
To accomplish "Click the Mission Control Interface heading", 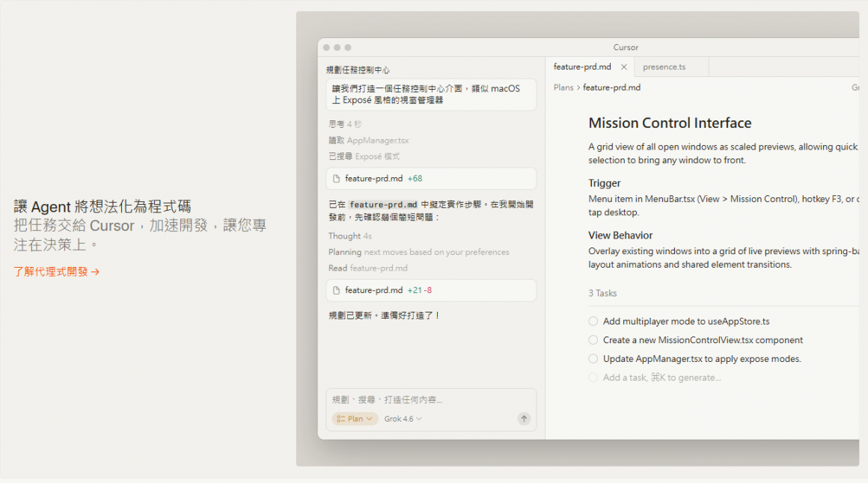I will pos(670,123).
